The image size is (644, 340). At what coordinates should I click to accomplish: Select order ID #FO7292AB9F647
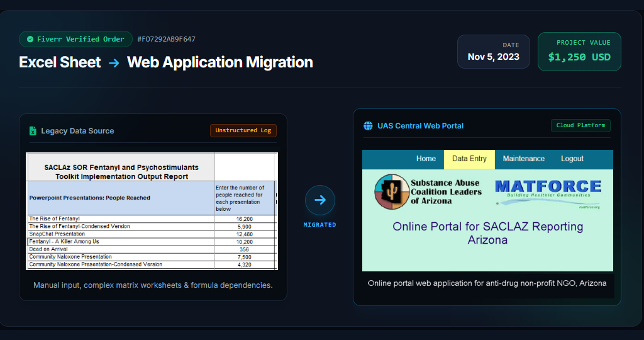(x=166, y=39)
